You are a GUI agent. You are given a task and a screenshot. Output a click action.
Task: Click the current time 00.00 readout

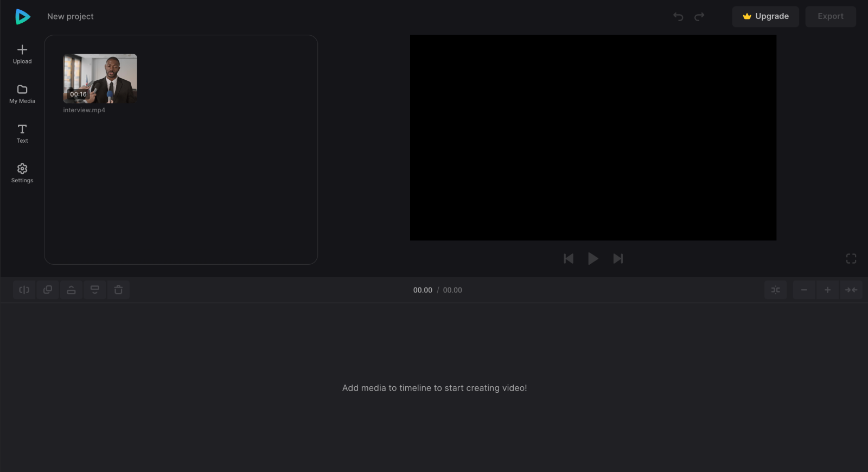(423, 290)
